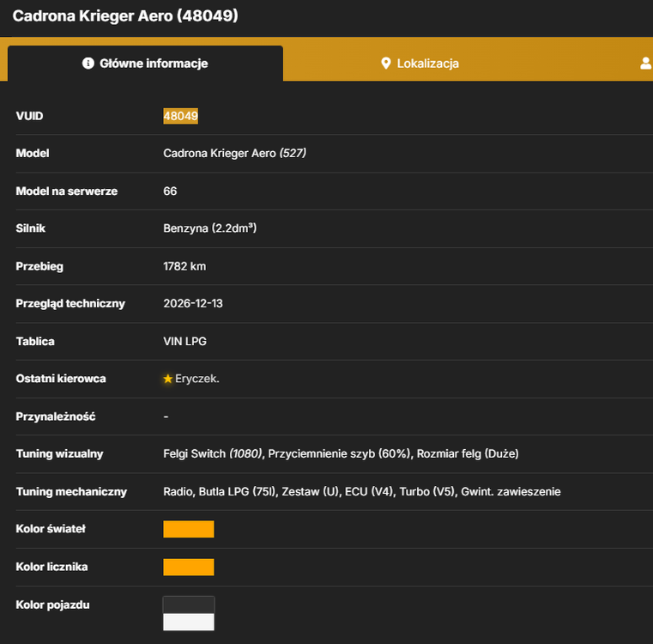Image resolution: width=653 pixels, height=644 pixels.
Task: Click Felgi Switch (1080) in Tuning wizualny
Action: (213, 453)
